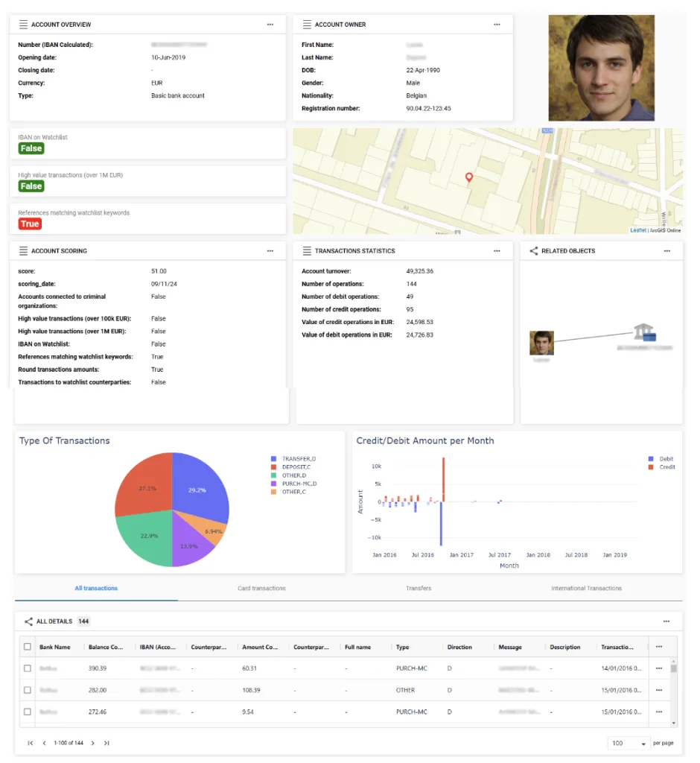Toggle TRANSFER,D legend entry in pie chart
Viewport: 700px width, 763px height.
(293, 459)
